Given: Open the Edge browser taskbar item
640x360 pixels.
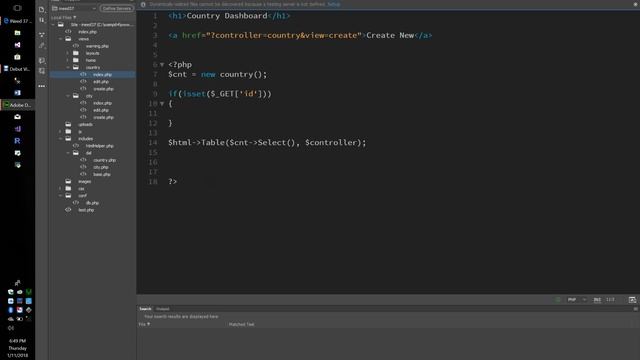Looking at the screenshot, I should [x=17, y=21].
